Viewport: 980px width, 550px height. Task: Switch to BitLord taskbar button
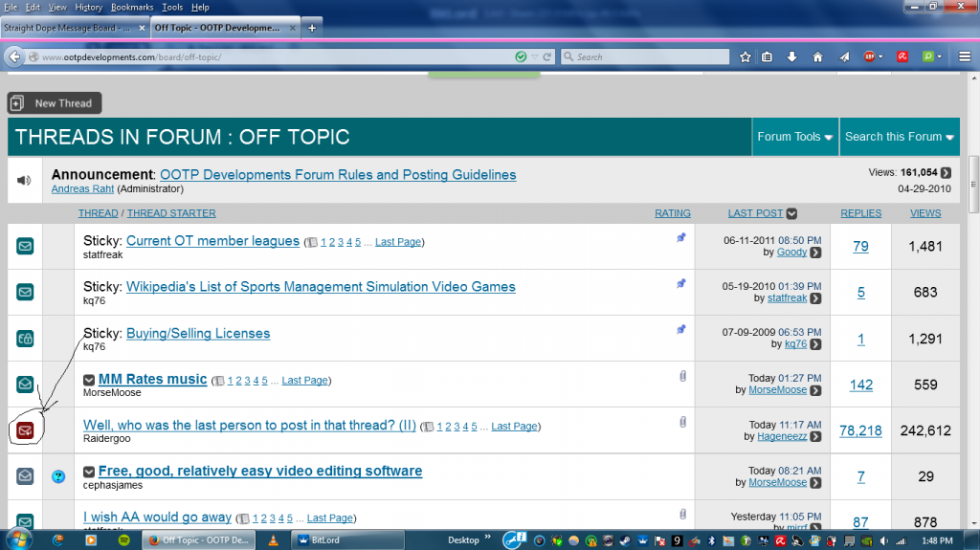pos(346,540)
